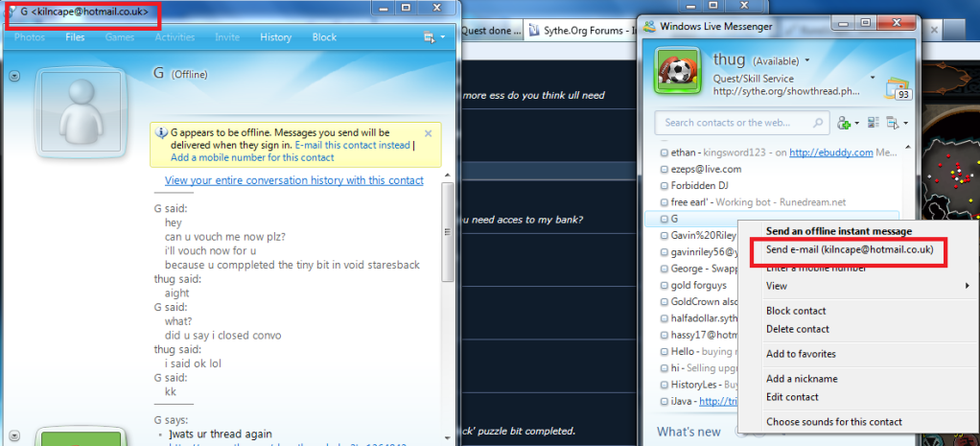The height and width of the screenshot is (446, 980).
Task: Click the E-mail this contact instead link
Action: pos(353,145)
